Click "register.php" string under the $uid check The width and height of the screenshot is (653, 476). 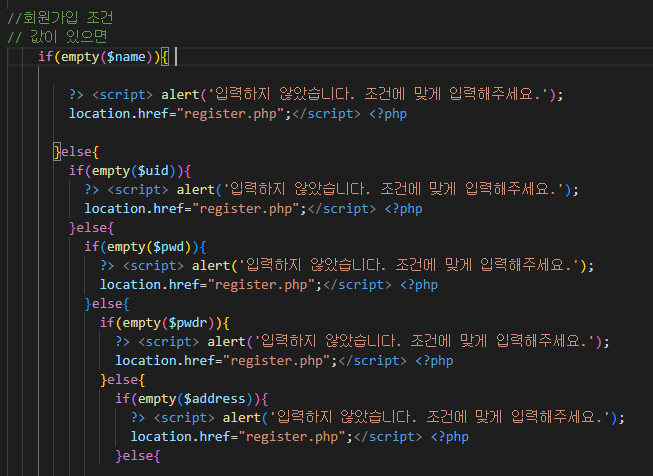coord(247,209)
